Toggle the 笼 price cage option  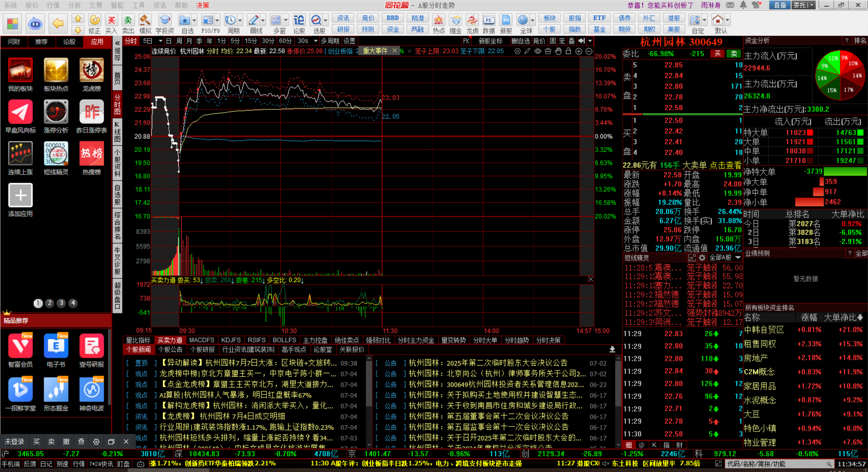tap(562, 41)
